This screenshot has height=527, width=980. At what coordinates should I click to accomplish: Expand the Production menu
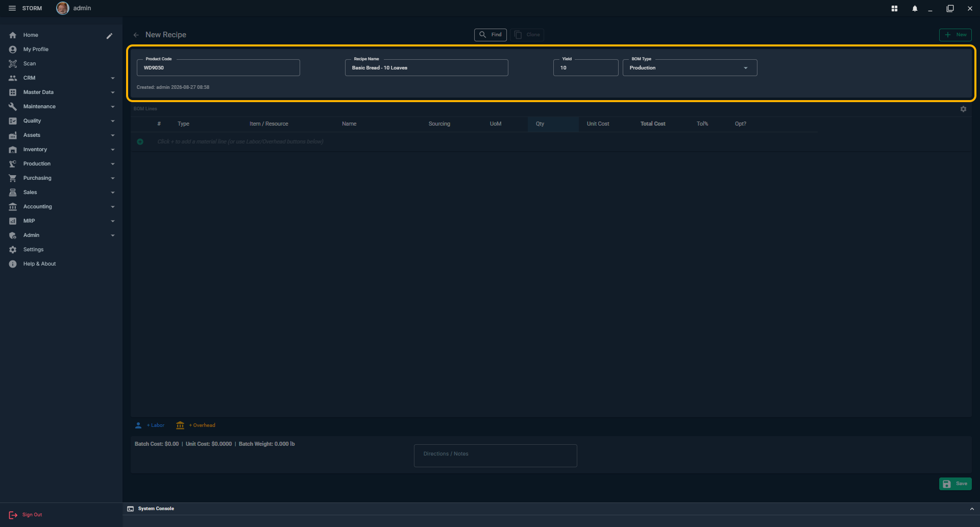coord(61,164)
